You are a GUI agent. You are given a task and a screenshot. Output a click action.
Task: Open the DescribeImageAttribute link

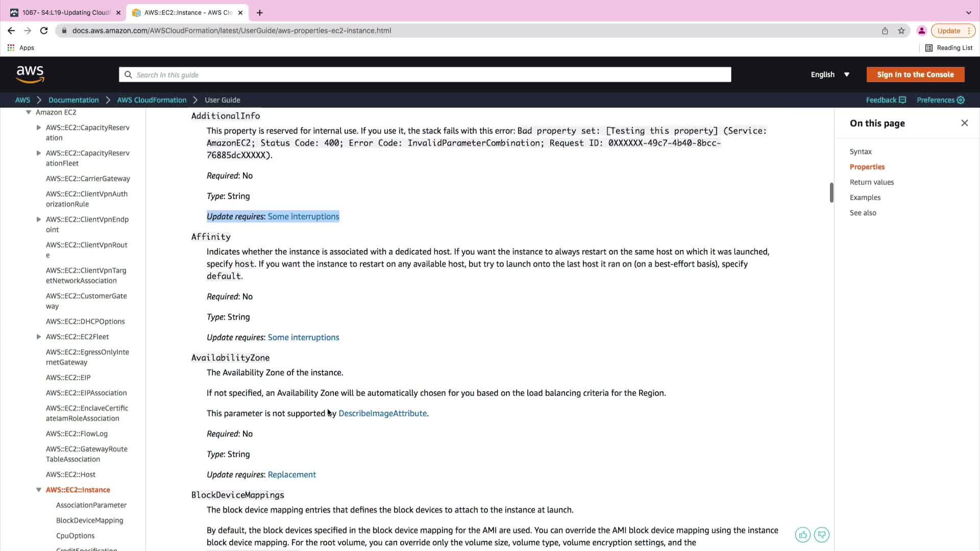click(382, 413)
